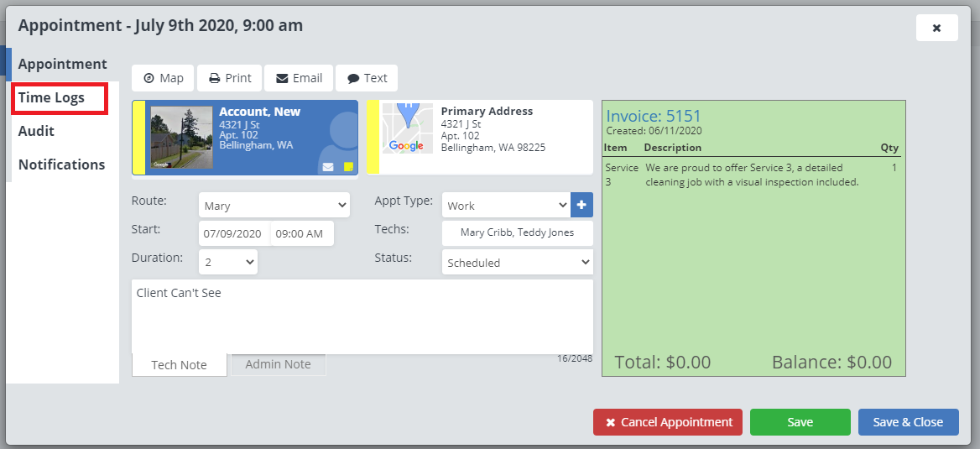Open the Audit tab
Screen dimensions: 980x449
tap(37, 131)
